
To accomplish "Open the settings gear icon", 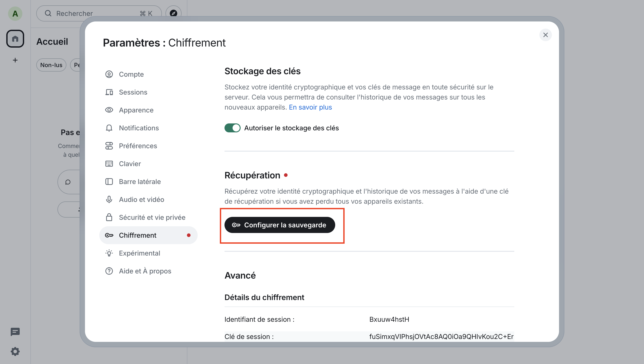I will [15, 351].
